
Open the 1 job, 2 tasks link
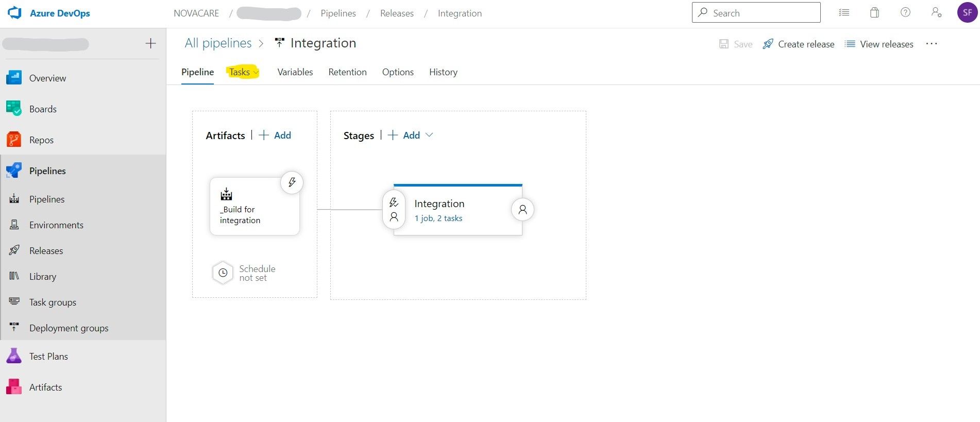[438, 218]
